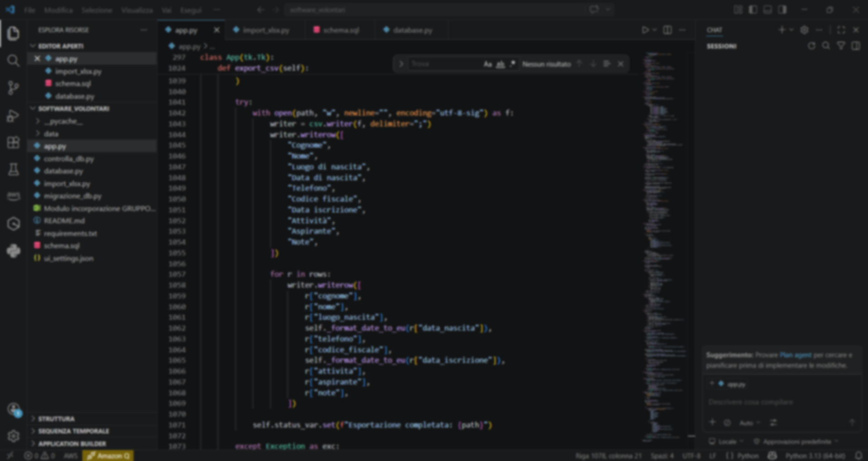Close the find widget
This screenshot has width=868, height=461.
pos(621,64)
